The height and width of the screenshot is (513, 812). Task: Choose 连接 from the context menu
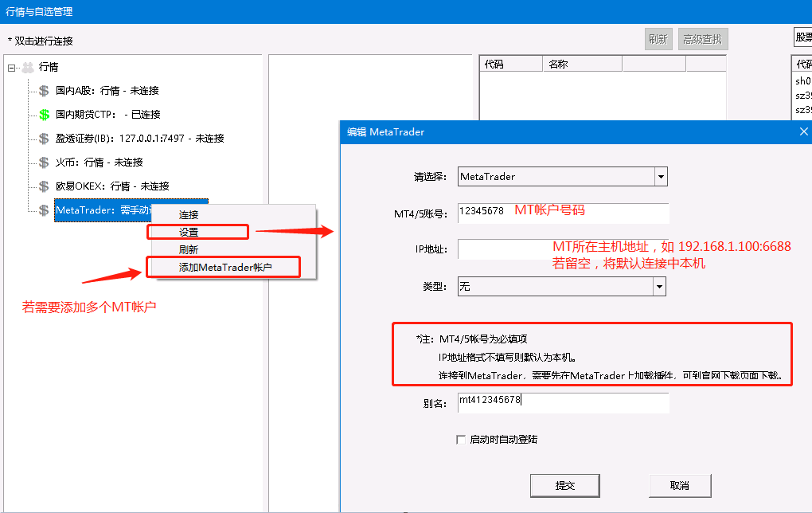tap(189, 214)
